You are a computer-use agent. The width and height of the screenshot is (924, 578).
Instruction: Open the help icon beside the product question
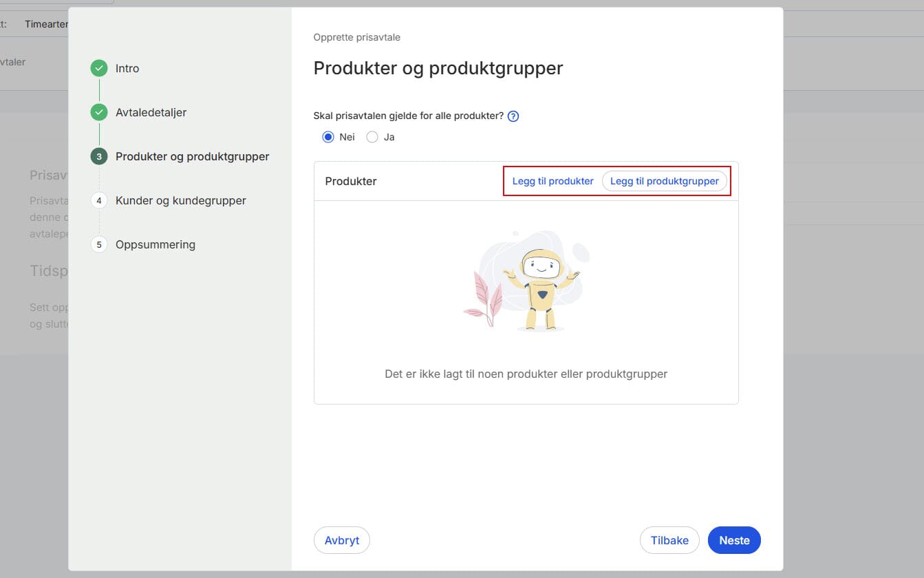[513, 116]
